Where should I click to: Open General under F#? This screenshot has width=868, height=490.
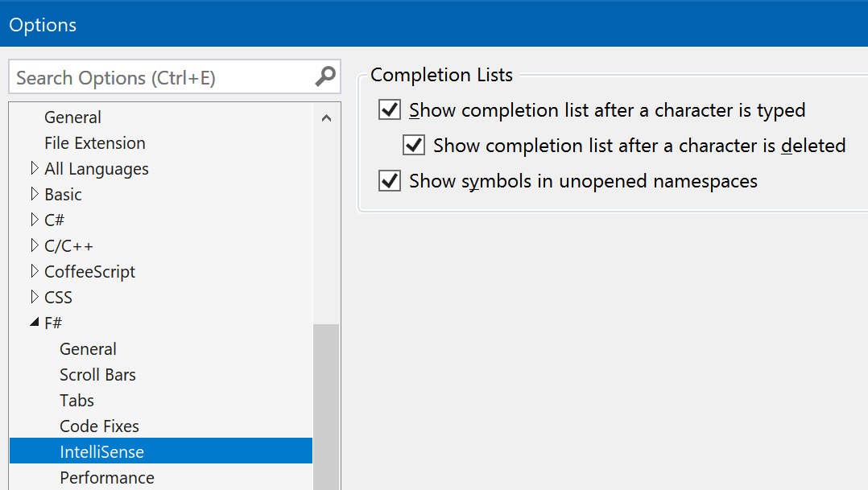[x=88, y=349]
